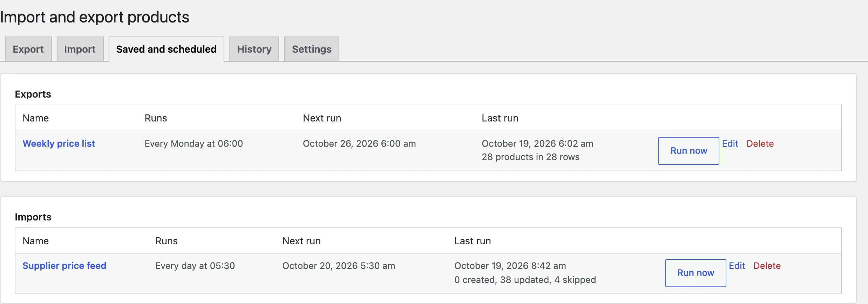The height and width of the screenshot is (304, 868).
Task: Open the Settings tab
Action: click(x=312, y=49)
